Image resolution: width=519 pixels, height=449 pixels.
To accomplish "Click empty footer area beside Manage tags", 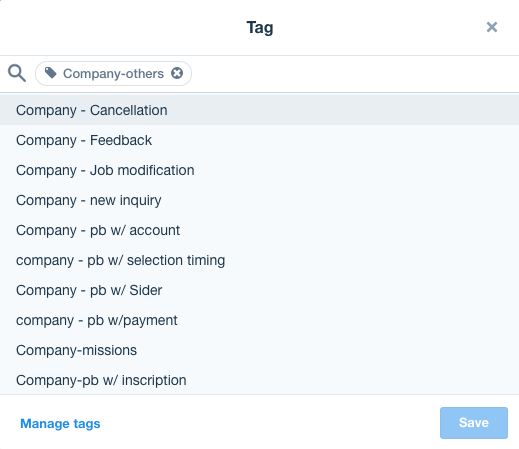I will (267, 423).
